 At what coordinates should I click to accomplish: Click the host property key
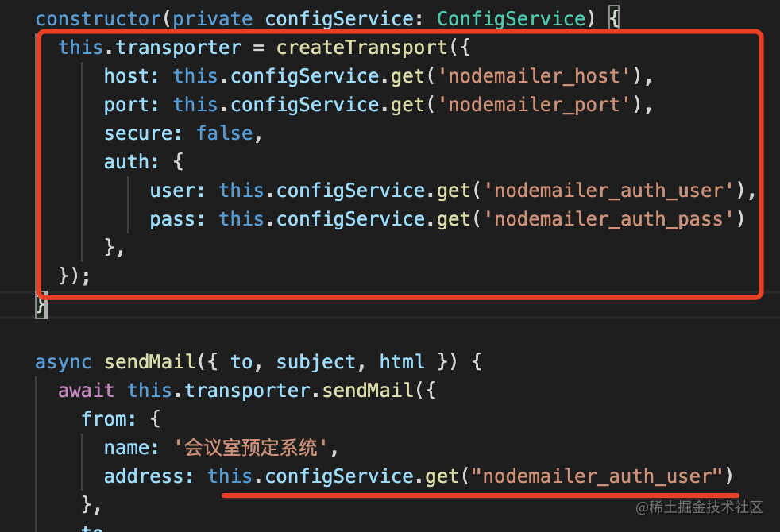[x=126, y=75]
